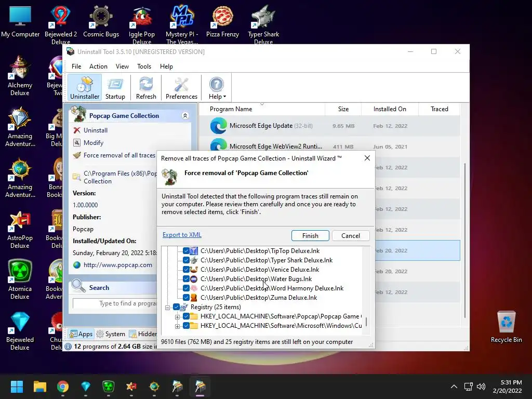Click the program folder path icon
The height and width of the screenshot is (399, 532).
[77, 177]
